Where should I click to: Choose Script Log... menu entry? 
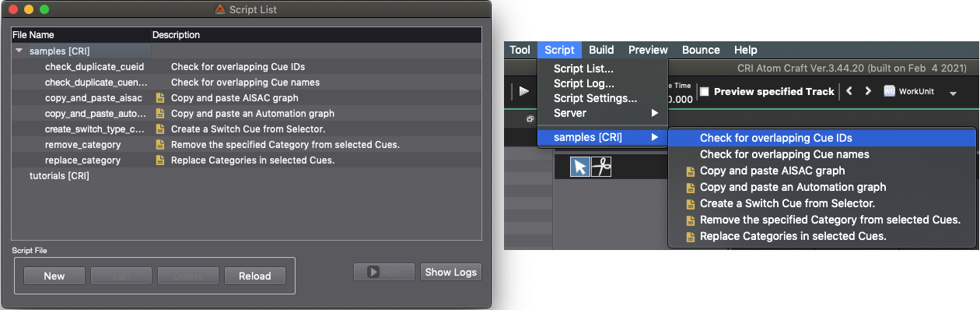(602, 83)
